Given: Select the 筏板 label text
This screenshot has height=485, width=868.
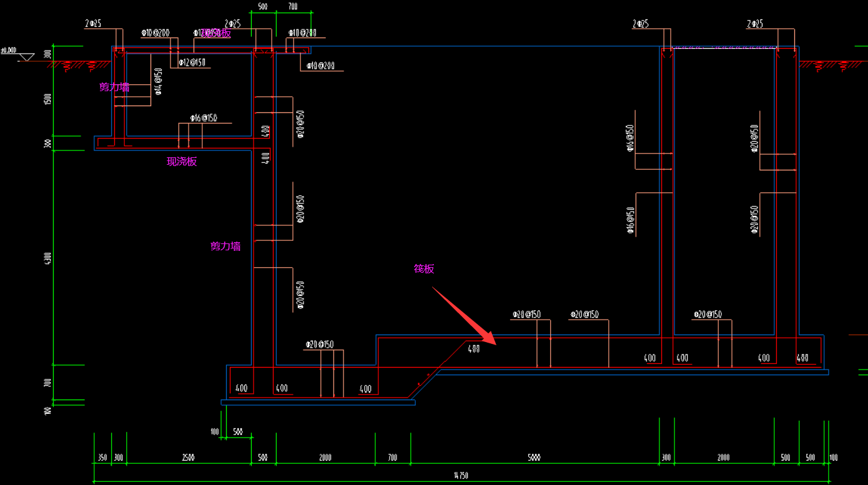Looking at the screenshot, I should point(424,269).
